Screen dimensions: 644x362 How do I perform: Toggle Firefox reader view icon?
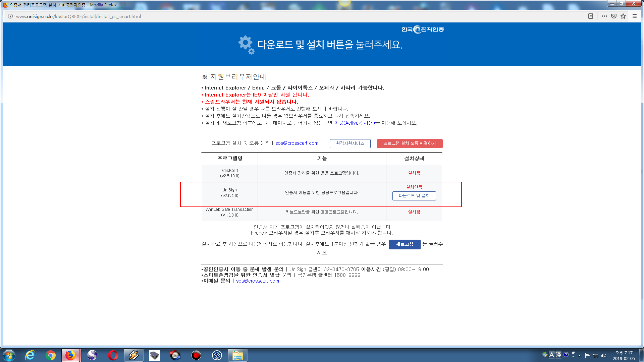pos(591,16)
